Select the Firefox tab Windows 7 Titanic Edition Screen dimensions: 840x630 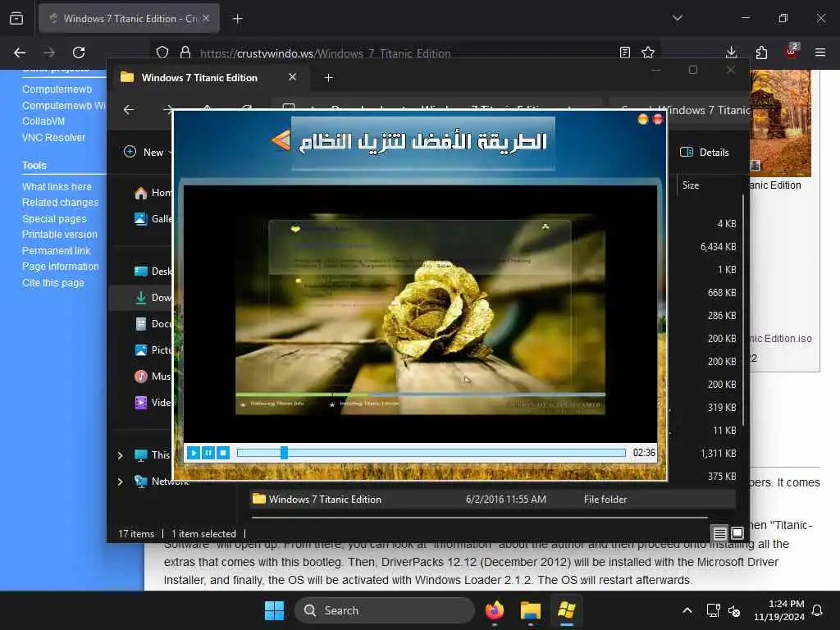click(x=129, y=18)
